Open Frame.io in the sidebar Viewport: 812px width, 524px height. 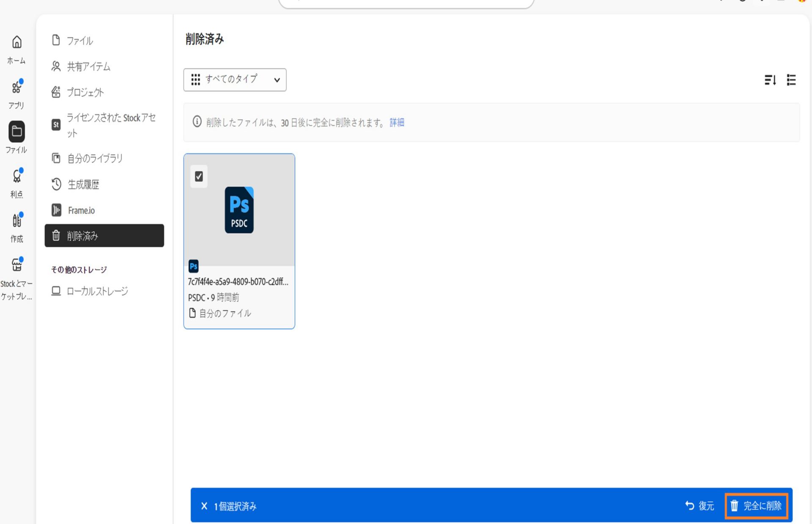click(104, 210)
